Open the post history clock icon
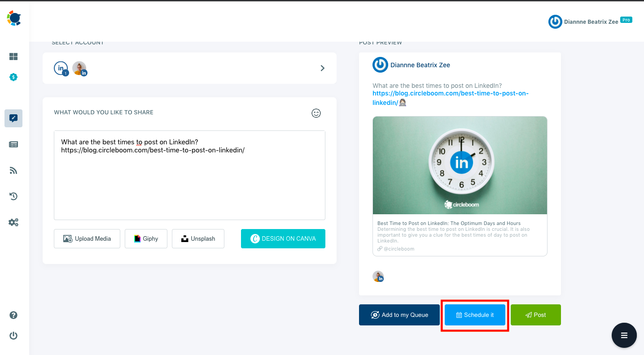 [x=13, y=196]
